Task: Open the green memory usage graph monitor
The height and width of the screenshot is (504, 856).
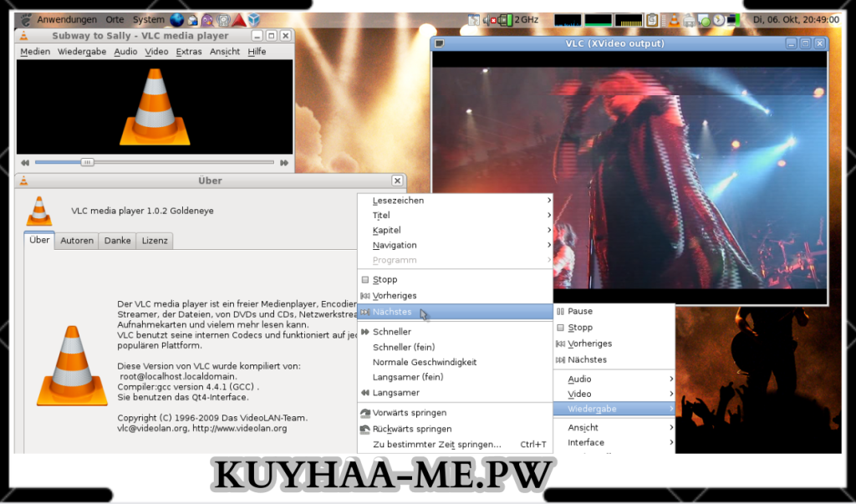Action: (x=599, y=20)
